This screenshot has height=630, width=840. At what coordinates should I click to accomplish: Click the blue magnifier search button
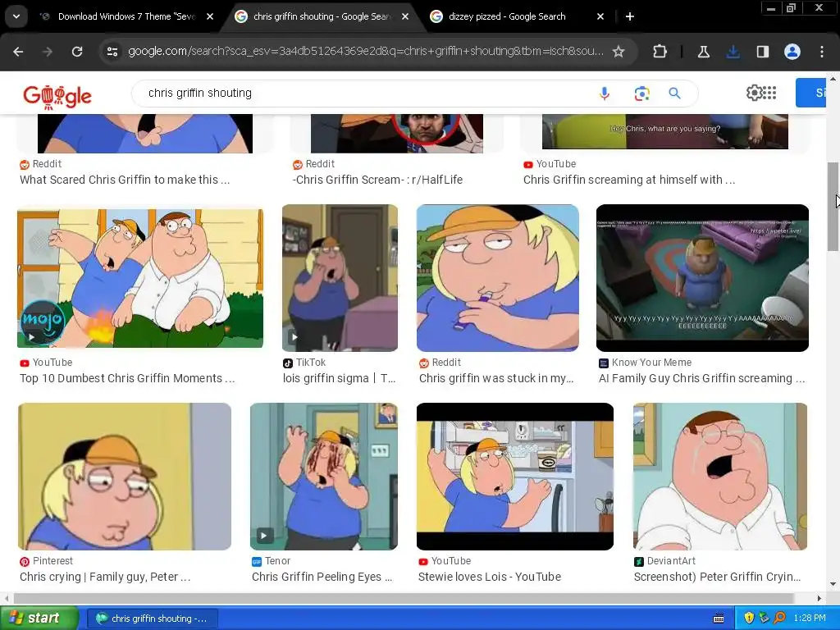click(674, 94)
